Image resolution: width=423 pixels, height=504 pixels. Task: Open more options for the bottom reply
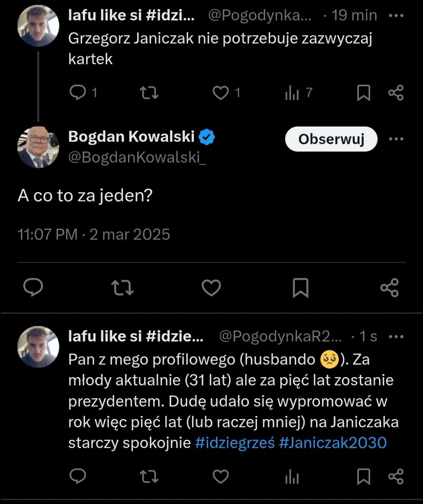coord(396,336)
